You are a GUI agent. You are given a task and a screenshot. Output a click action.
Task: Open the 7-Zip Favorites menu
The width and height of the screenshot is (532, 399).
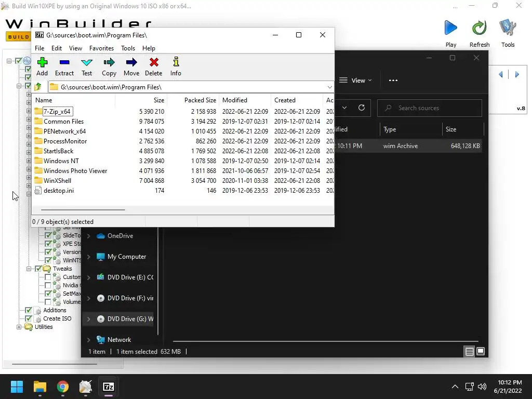click(101, 48)
